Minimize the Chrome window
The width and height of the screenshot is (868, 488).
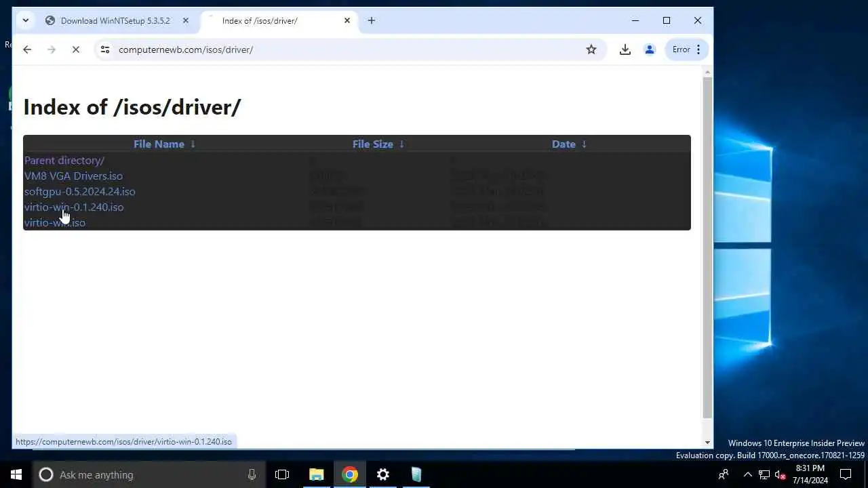(635, 20)
